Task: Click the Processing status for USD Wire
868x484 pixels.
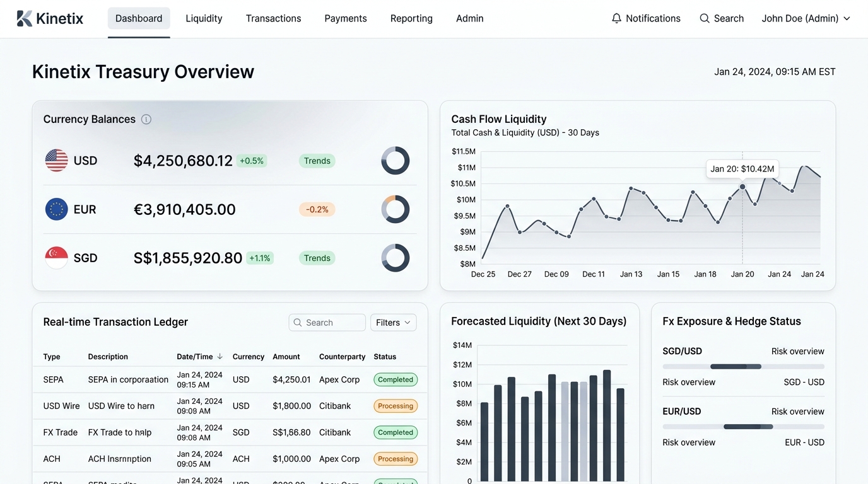Action: (x=396, y=406)
